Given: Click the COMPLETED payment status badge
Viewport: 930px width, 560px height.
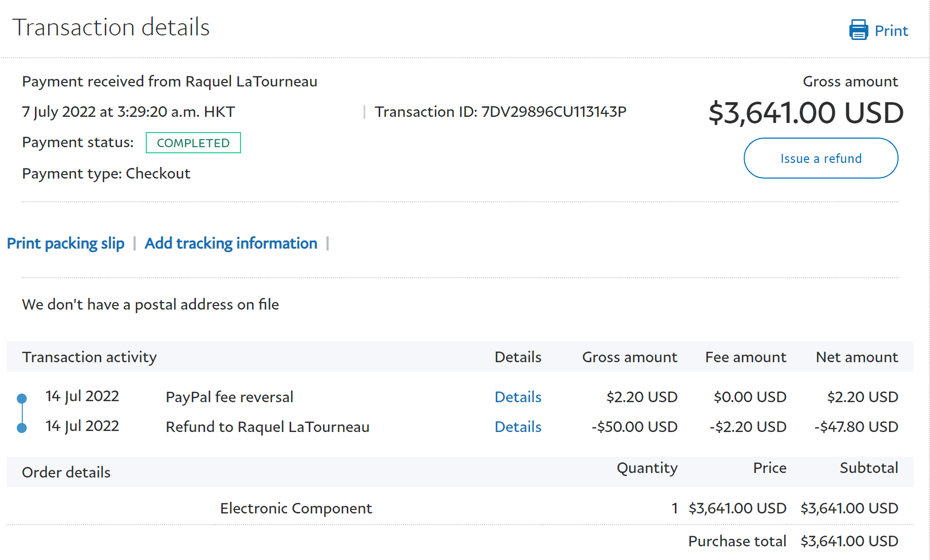Looking at the screenshot, I should [x=193, y=143].
